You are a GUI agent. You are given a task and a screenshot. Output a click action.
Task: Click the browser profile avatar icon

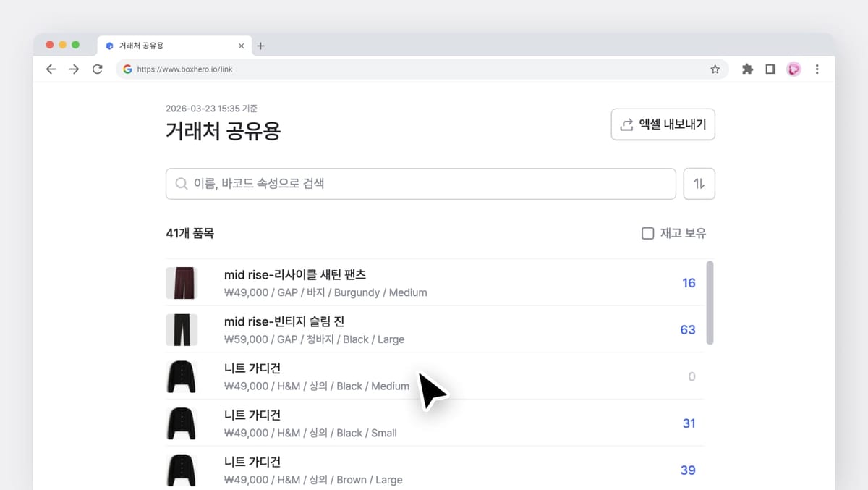(x=793, y=69)
